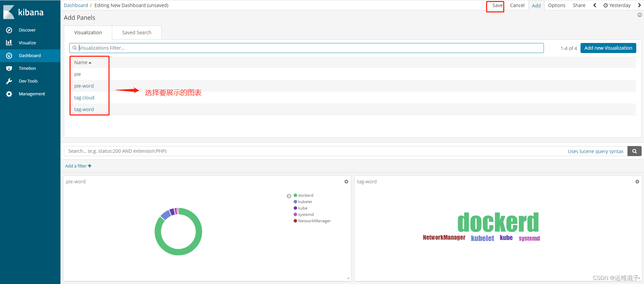Click the Add menu item
644x284 pixels.
click(x=536, y=5)
